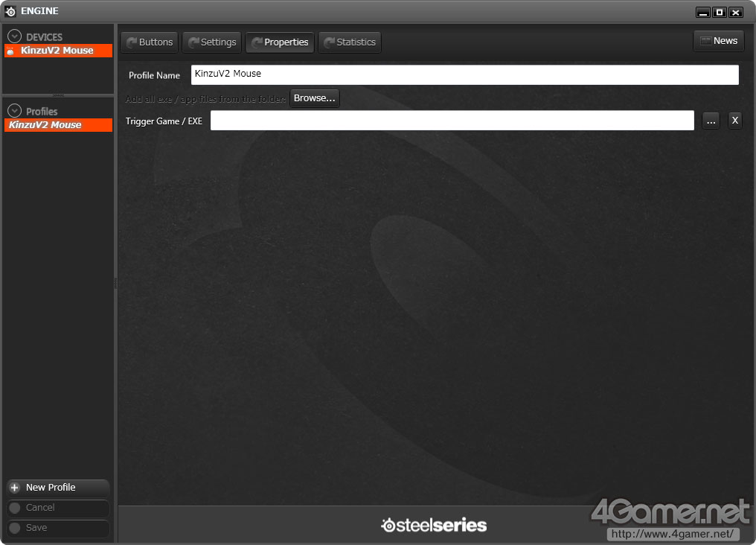
Task: Click the News panel icon
Action: pyautogui.click(x=705, y=41)
